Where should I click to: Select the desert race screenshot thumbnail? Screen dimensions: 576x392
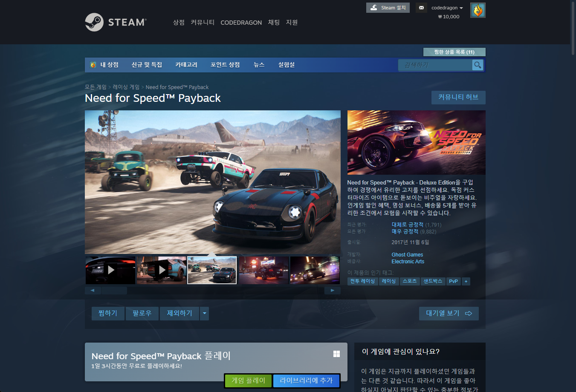tap(212, 270)
